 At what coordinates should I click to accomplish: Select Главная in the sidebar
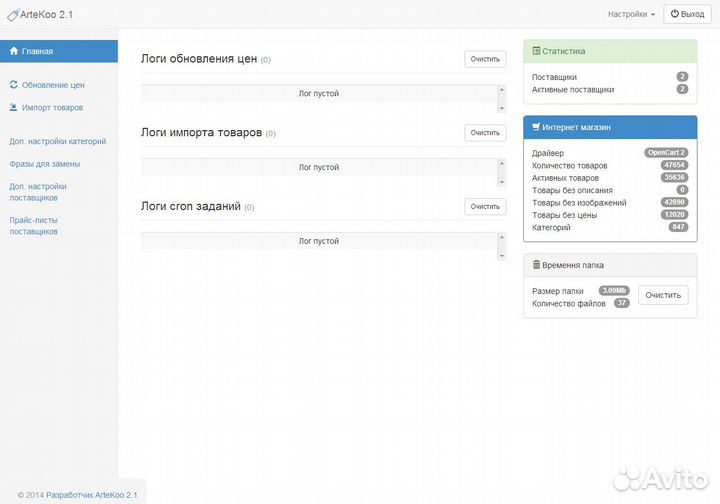point(59,51)
